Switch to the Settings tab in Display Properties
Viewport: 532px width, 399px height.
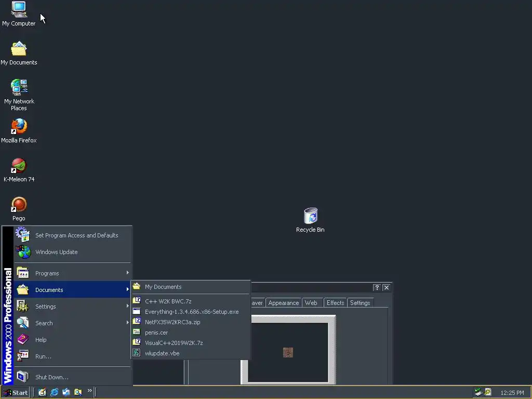pyautogui.click(x=360, y=303)
